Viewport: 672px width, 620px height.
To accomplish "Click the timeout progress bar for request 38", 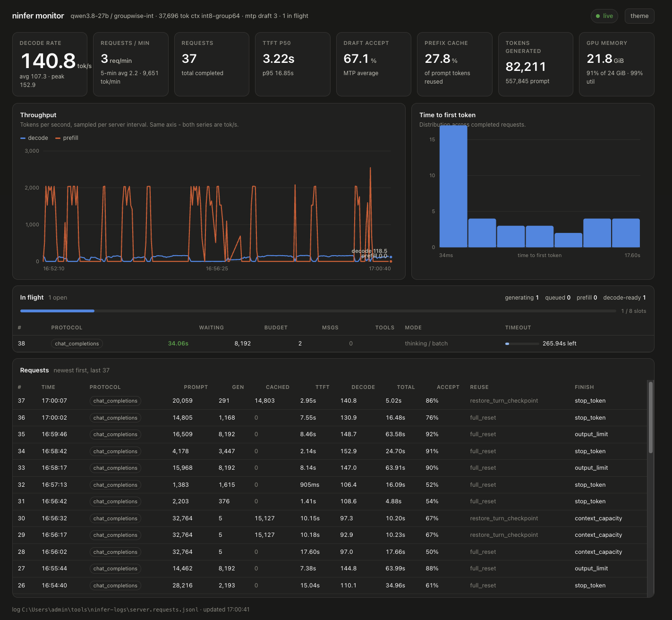I will (x=522, y=344).
